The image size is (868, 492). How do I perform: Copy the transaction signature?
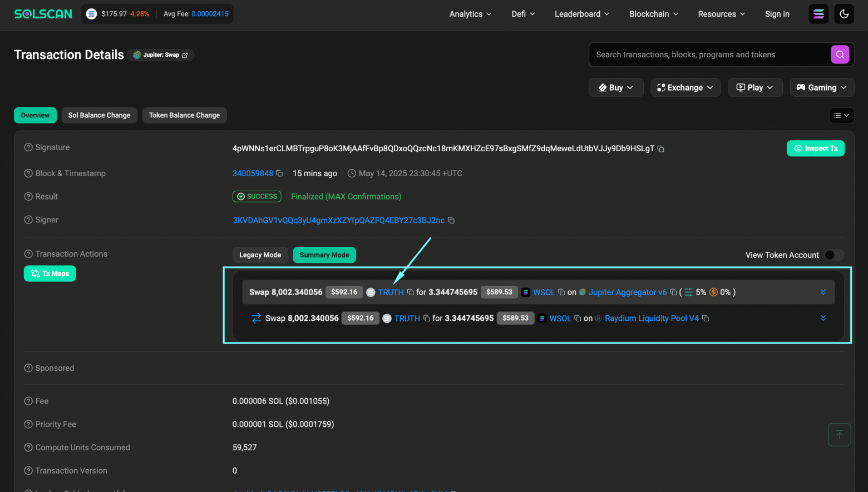tap(661, 149)
